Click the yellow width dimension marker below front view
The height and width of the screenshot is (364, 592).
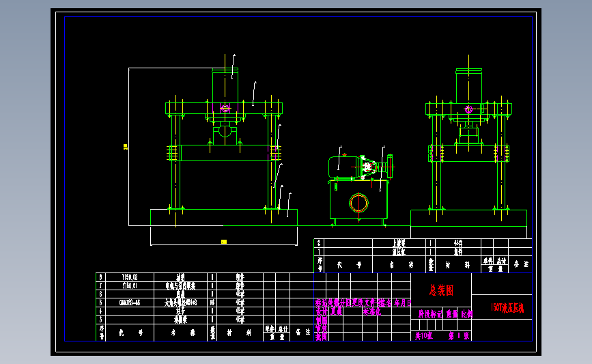point(224,242)
